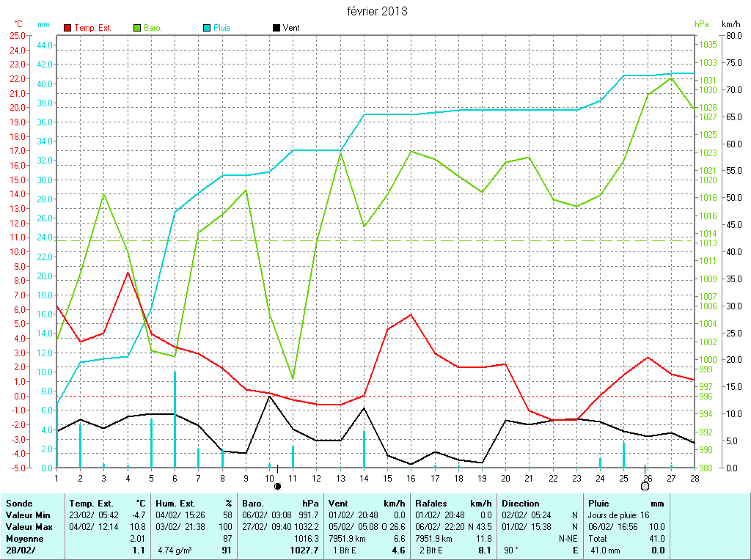Click the Valeur Max row label
This screenshot has width=751, height=560.
(x=28, y=527)
